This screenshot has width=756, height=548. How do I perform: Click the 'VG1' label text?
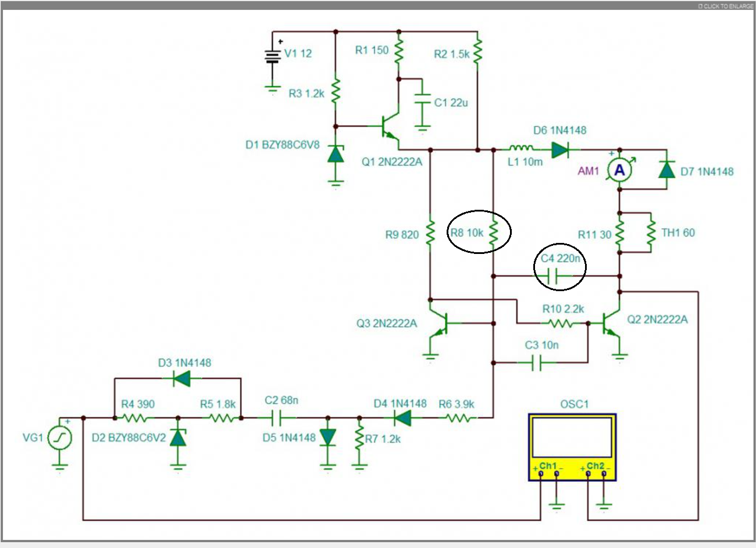click(x=33, y=438)
